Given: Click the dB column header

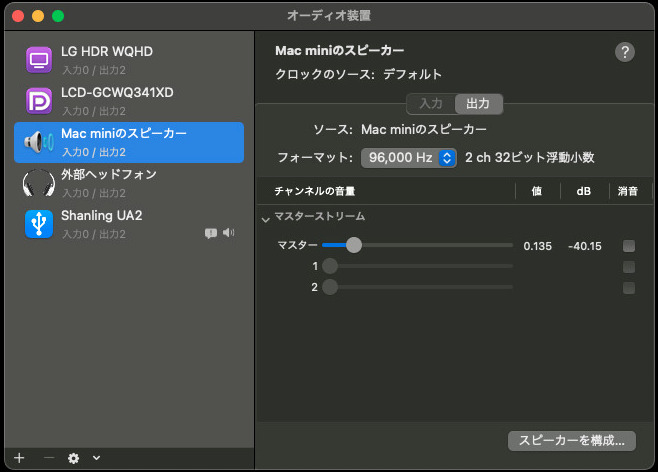Looking at the screenshot, I should click(x=584, y=191).
